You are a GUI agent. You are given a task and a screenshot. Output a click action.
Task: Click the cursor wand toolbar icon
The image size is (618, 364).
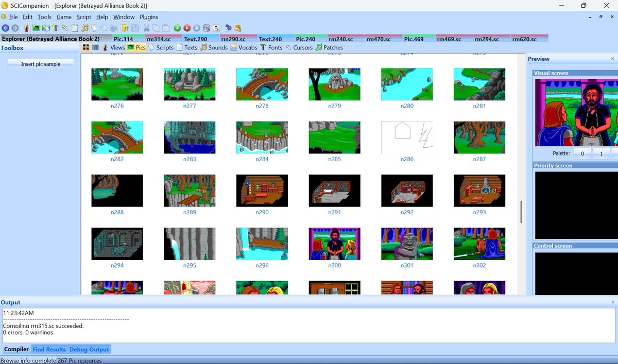point(65,28)
